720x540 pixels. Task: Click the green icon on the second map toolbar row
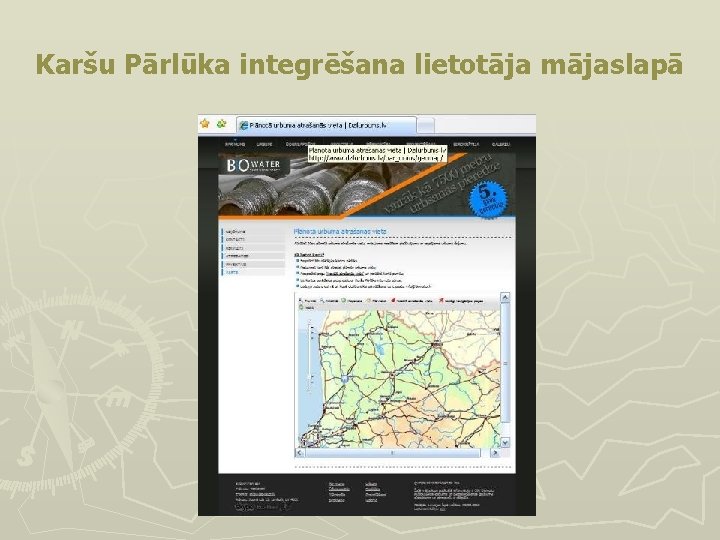click(x=301, y=307)
